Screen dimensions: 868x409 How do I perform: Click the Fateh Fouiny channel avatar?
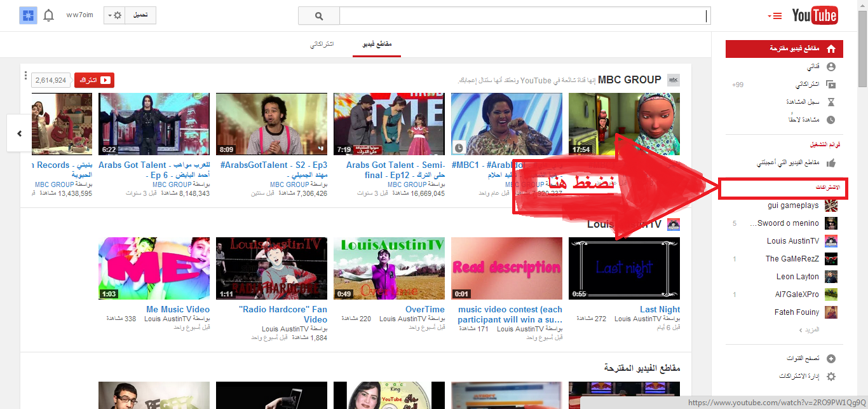click(831, 312)
